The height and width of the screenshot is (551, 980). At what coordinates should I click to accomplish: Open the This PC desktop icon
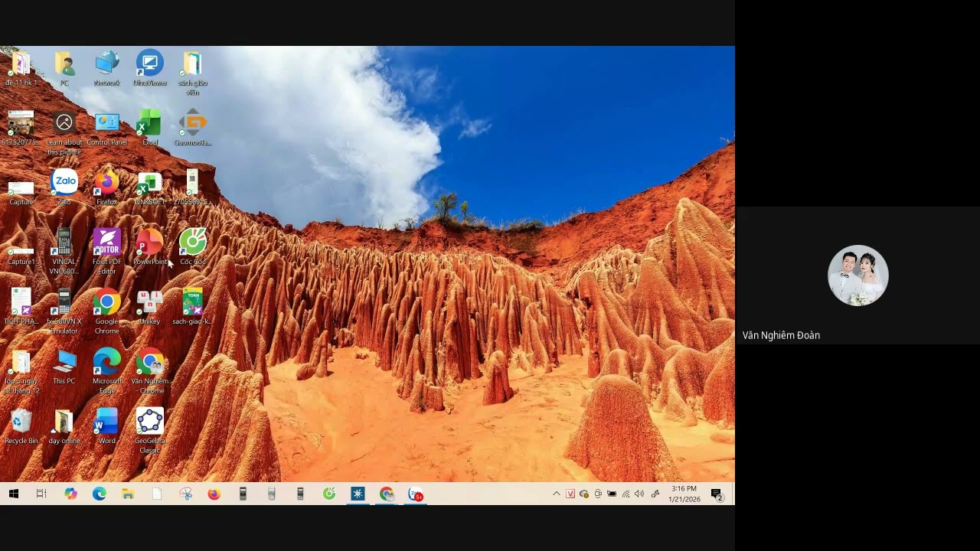[x=64, y=367]
